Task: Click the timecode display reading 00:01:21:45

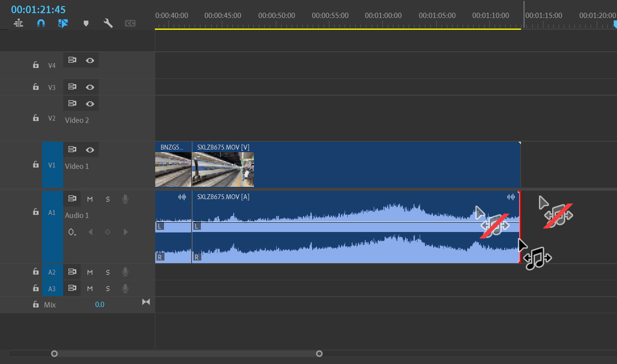Action: click(39, 9)
